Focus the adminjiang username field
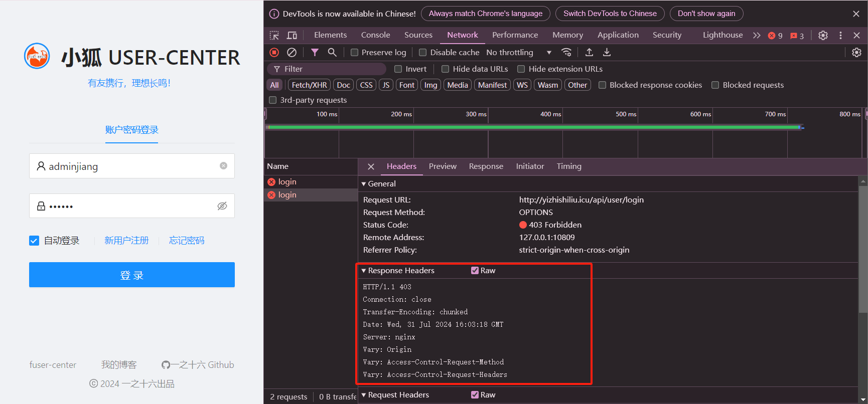Viewport: 868px width, 404px height. tap(132, 166)
